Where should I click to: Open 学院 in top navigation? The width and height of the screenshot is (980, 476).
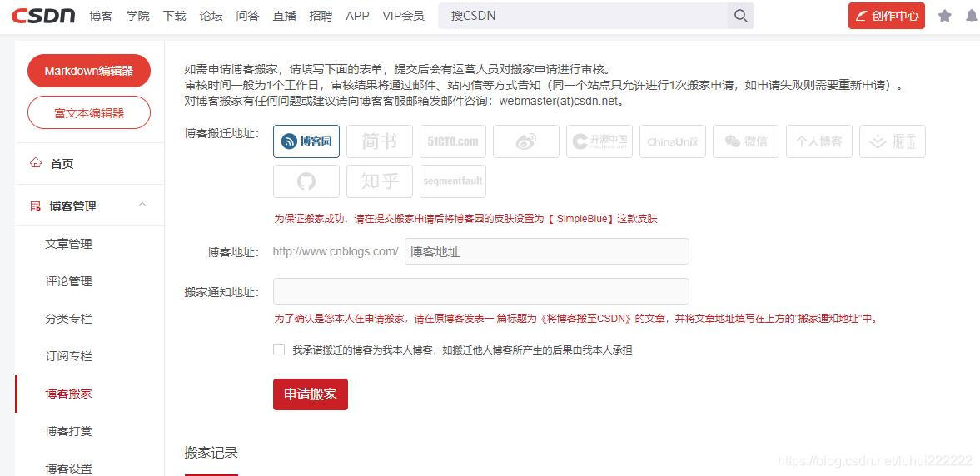tap(137, 17)
